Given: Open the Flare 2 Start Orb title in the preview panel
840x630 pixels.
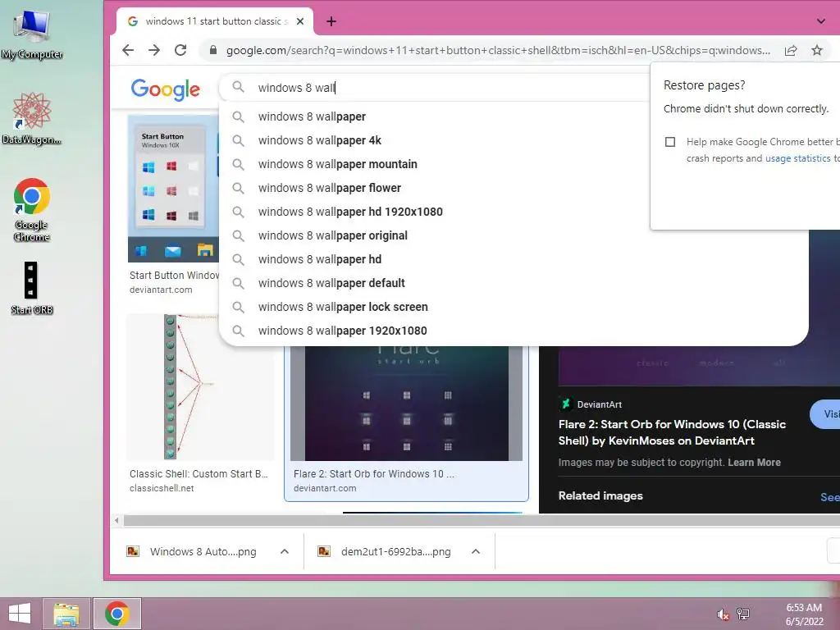Looking at the screenshot, I should [x=672, y=432].
